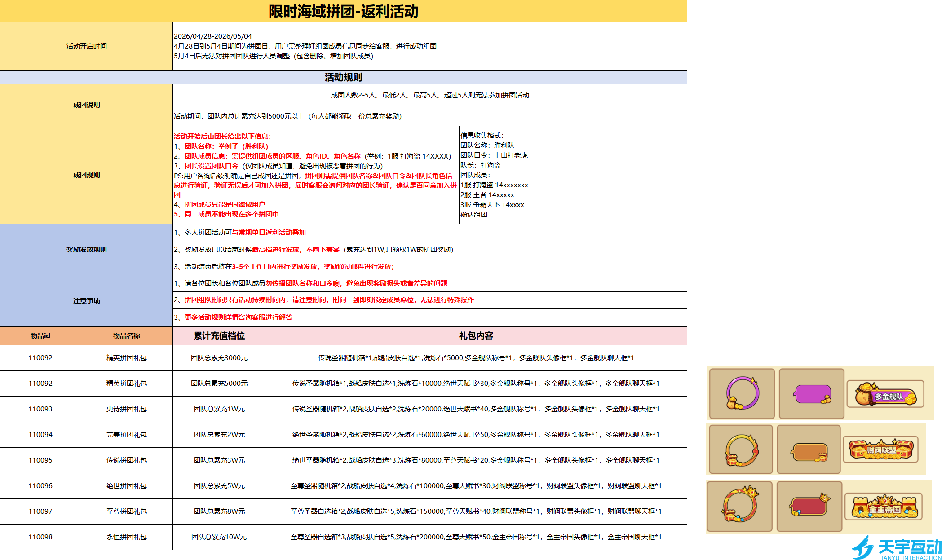Screen dimensions: 946x560
Task: Click the 信息收集格式 heading text
Action: coord(482,136)
